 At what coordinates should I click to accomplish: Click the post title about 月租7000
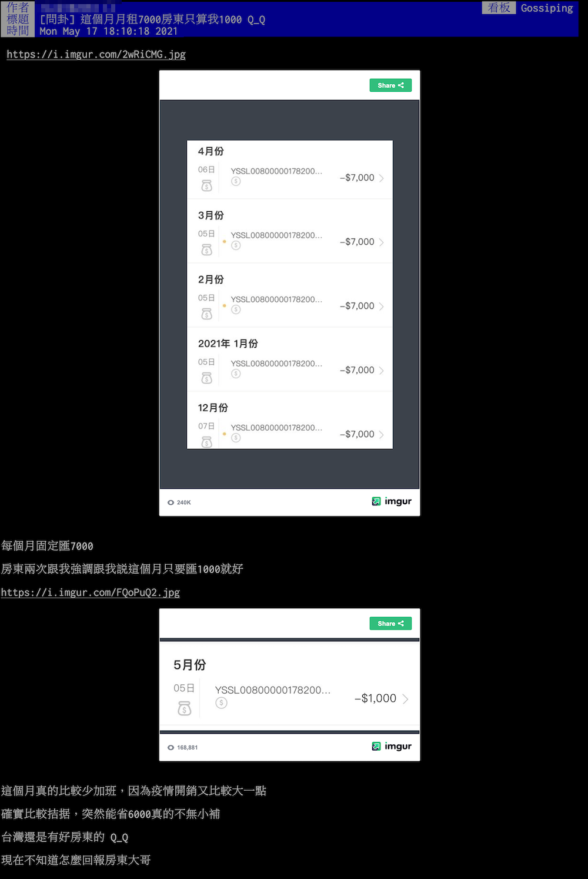tap(152, 19)
